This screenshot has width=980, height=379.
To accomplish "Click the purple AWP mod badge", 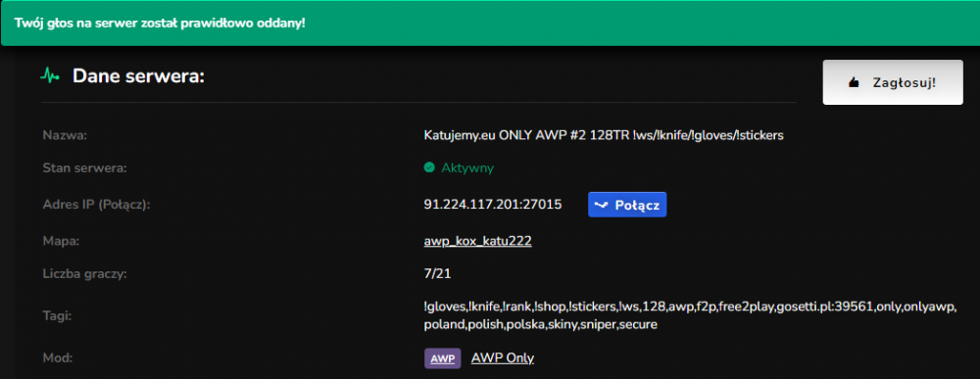I will point(443,358).
